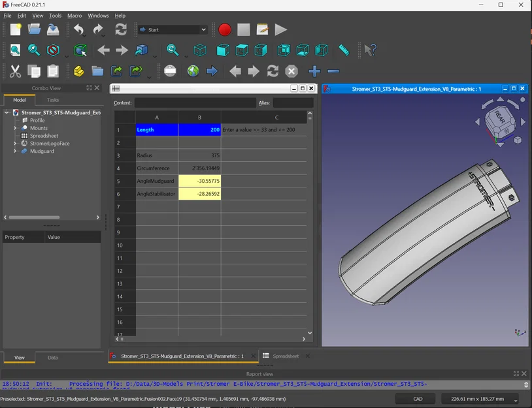532x408 pixels.
Task: Select spreadsheet cell B1 value 200
Action: [x=199, y=130]
